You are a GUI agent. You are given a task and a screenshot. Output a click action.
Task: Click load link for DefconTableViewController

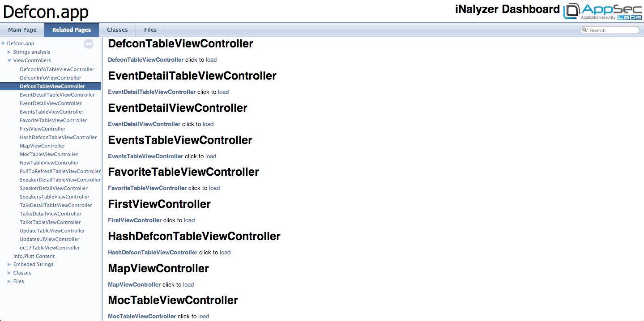pyautogui.click(x=211, y=60)
